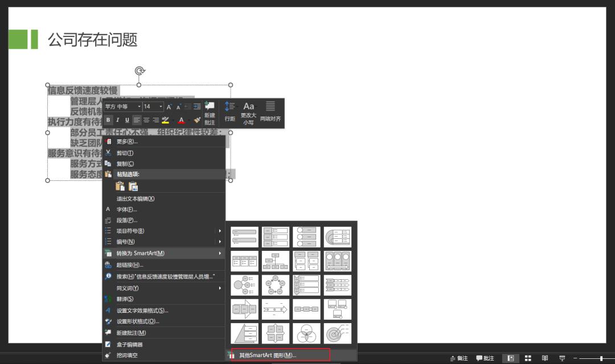
Task: Select the Venn diagram SmartArt thumbnail
Action: (x=306, y=333)
